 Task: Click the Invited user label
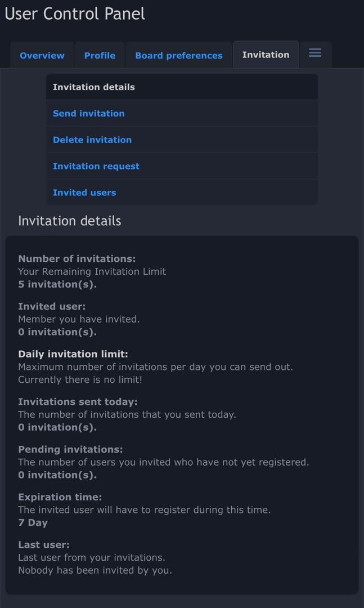[52, 307]
